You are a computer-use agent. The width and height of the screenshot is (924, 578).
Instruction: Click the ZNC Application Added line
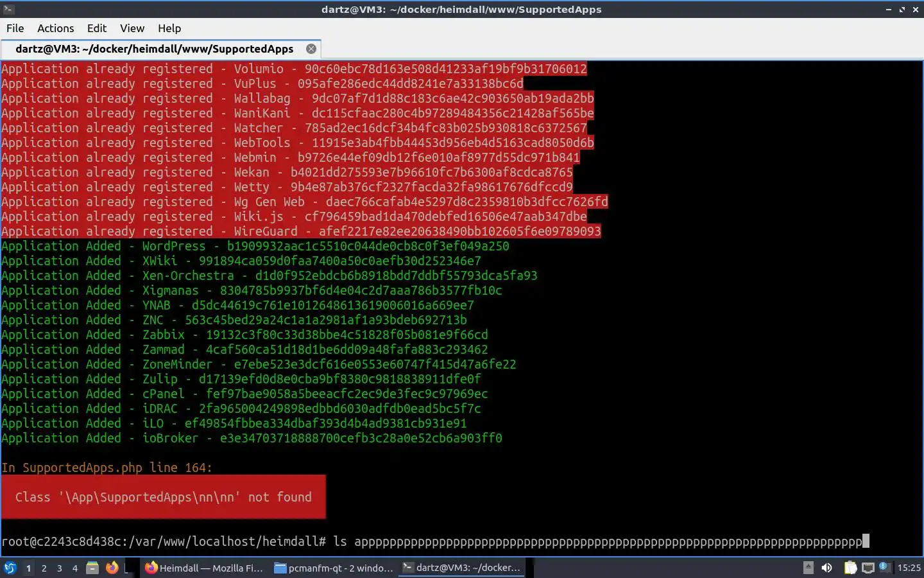tap(234, 320)
